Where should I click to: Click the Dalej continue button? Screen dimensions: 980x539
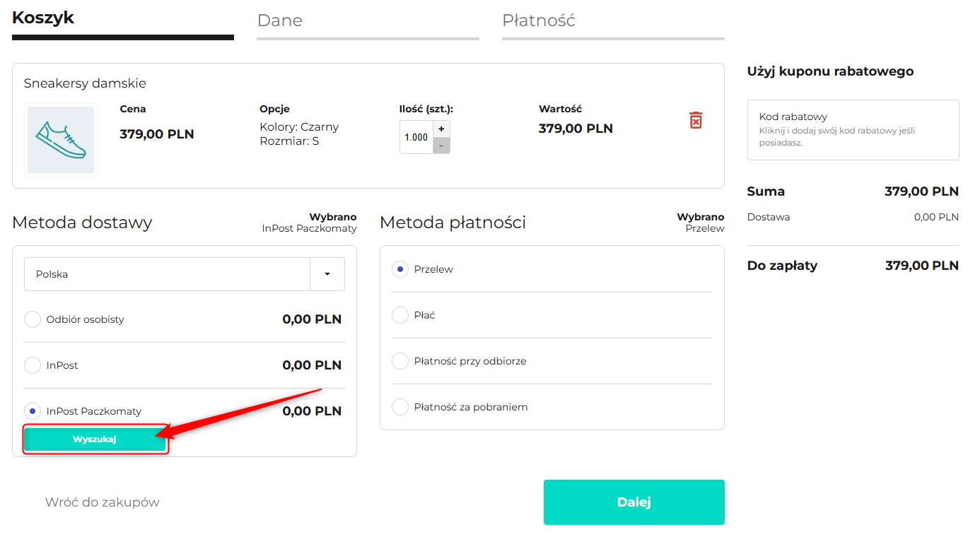(634, 502)
